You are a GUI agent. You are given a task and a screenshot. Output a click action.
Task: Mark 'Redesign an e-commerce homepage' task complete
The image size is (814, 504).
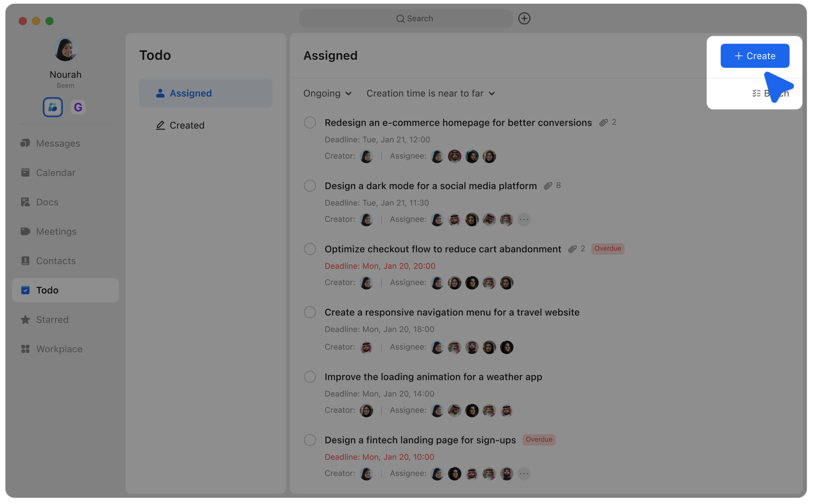click(310, 122)
